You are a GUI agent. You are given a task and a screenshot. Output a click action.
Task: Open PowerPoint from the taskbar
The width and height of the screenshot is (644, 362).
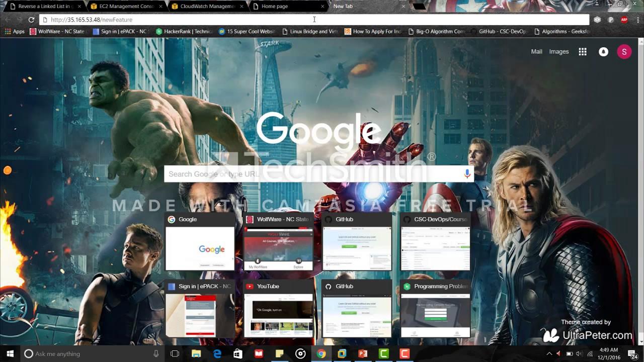[363, 353]
